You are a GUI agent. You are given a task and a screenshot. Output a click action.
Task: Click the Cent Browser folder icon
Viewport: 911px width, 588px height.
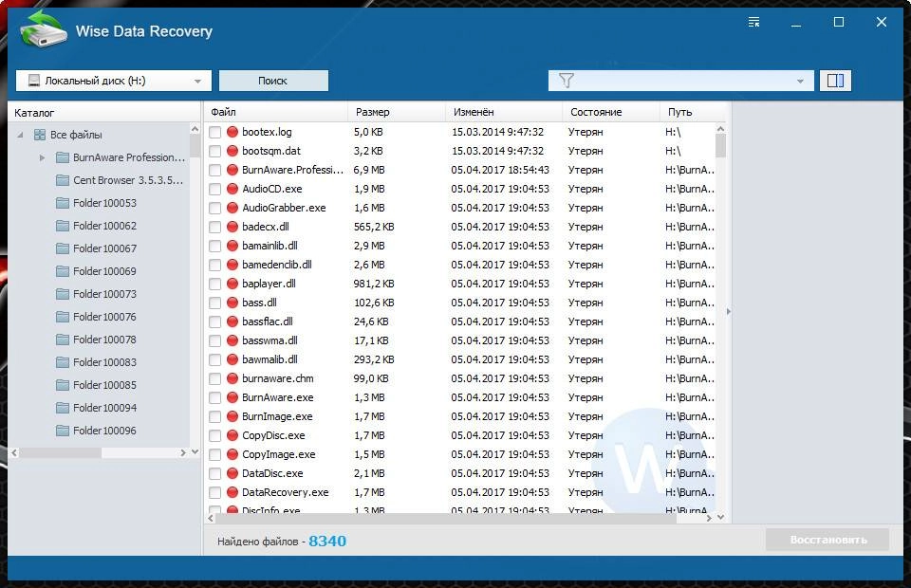point(63,180)
